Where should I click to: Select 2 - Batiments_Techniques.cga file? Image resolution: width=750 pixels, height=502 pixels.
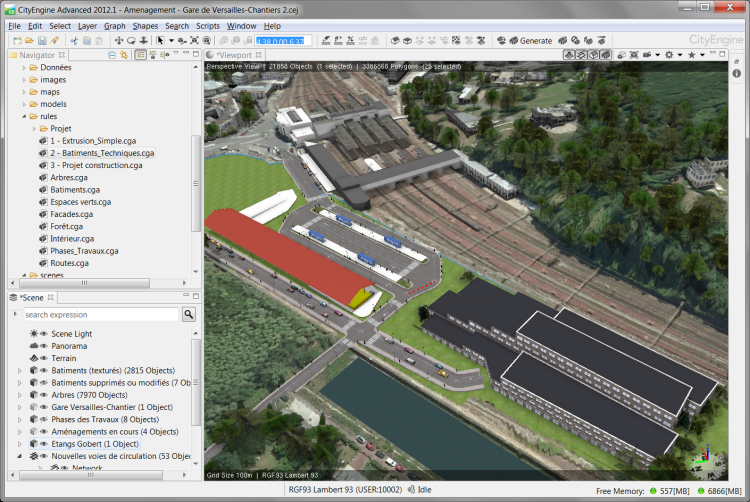[102, 153]
